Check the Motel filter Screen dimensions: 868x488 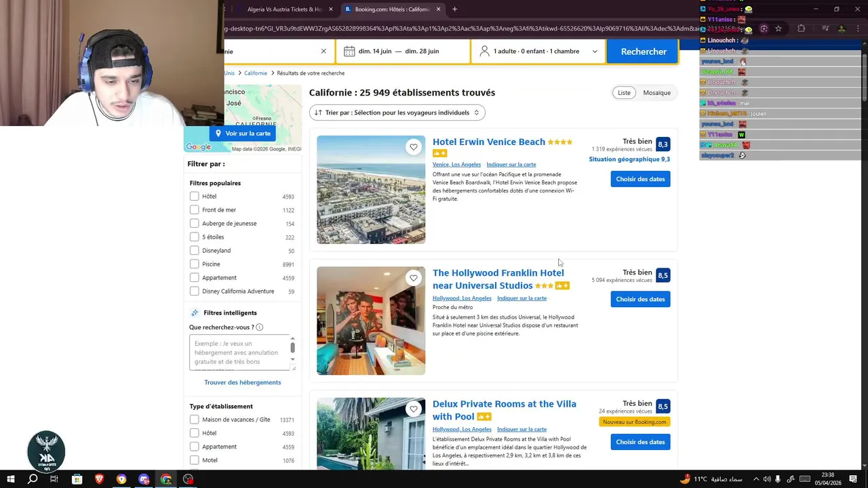[195, 460]
